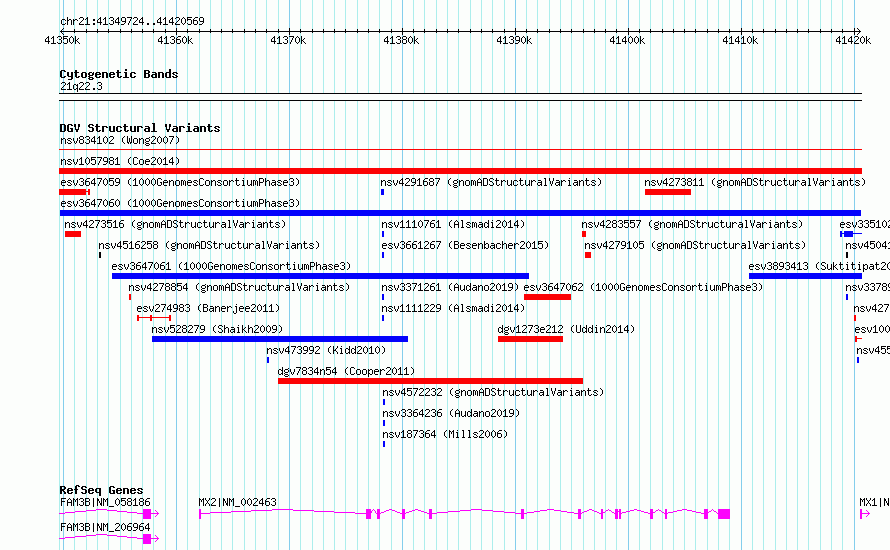Image resolution: width=890 pixels, height=550 pixels.
Task: Click the RefSeq Genes track title
Action: (x=101, y=490)
